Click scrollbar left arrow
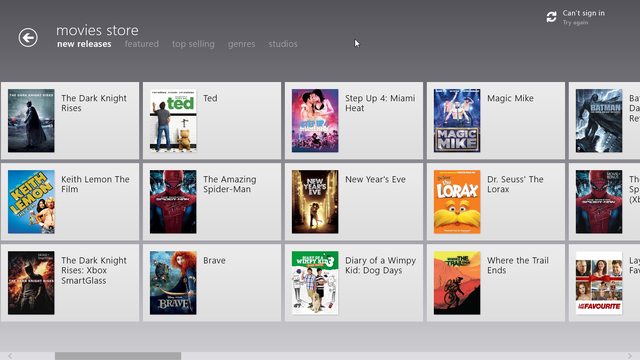This screenshot has width=640, height=360. point(10,356)
